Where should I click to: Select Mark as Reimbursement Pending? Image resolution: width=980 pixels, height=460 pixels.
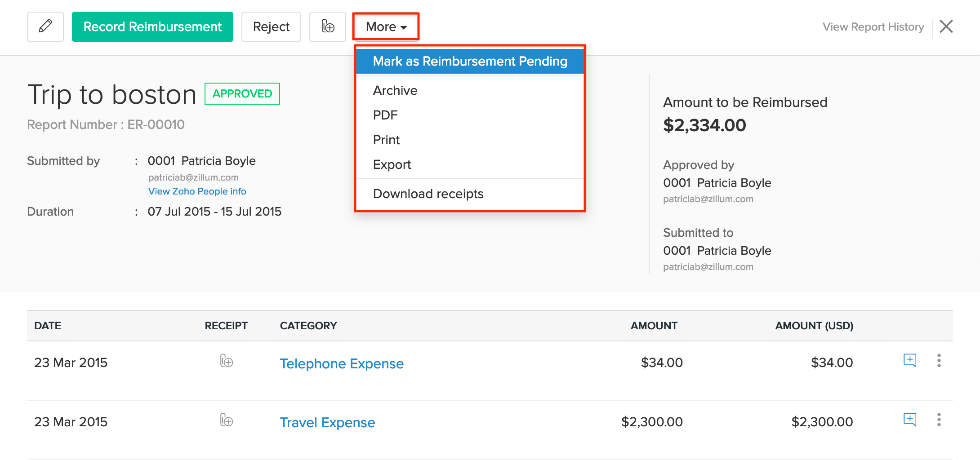click(x=469, y=61)
